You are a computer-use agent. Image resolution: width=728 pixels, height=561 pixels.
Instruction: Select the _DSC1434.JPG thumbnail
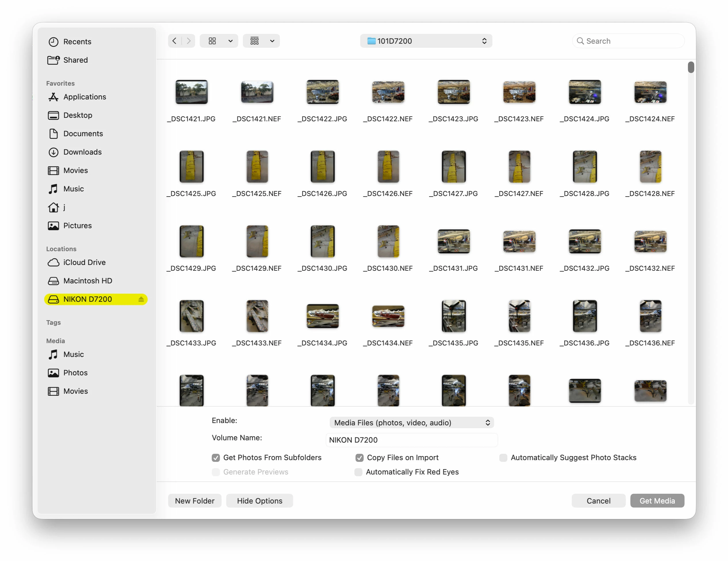click(323, 316)
